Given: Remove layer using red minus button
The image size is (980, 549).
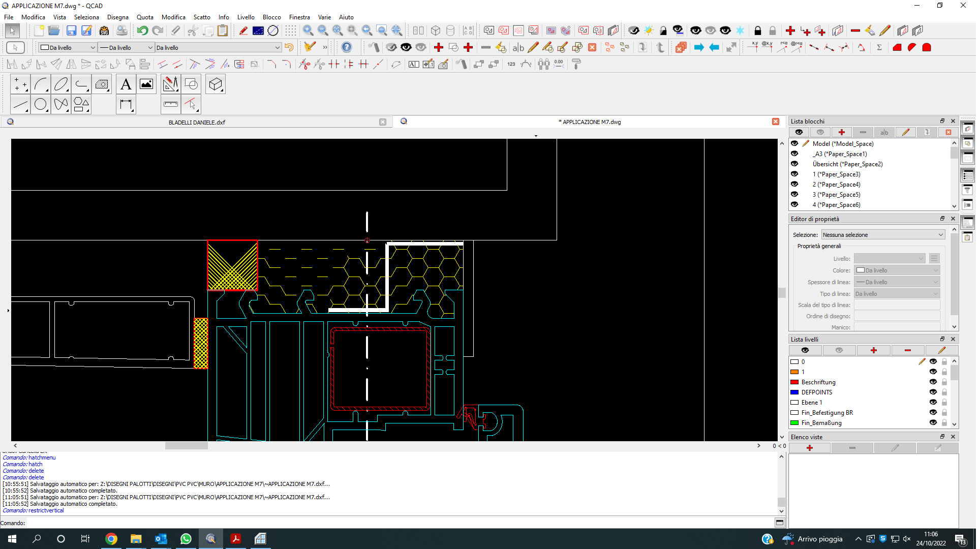Looking at the screenshot, I should click(908, 350).
